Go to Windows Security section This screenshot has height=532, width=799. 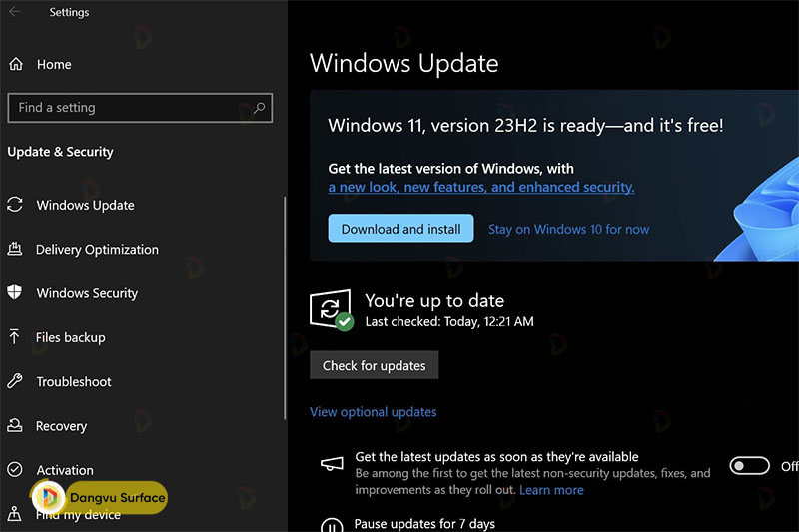coord(87,293)
